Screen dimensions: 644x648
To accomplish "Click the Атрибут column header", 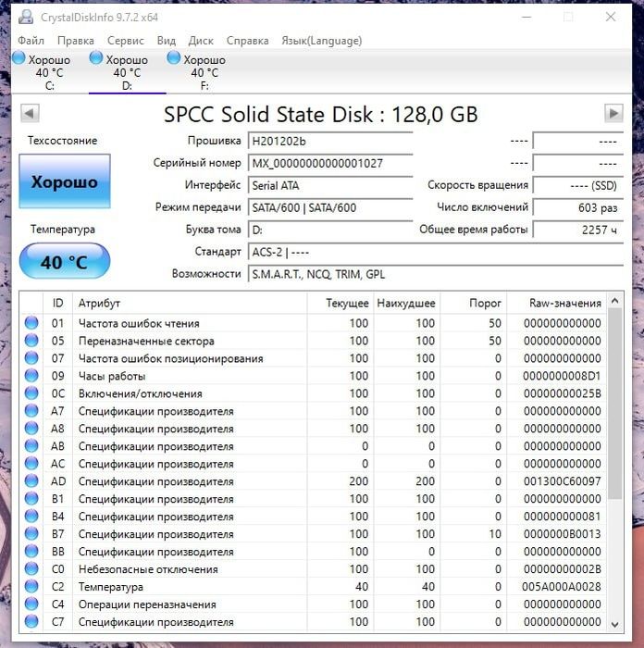I will (190, 303).
